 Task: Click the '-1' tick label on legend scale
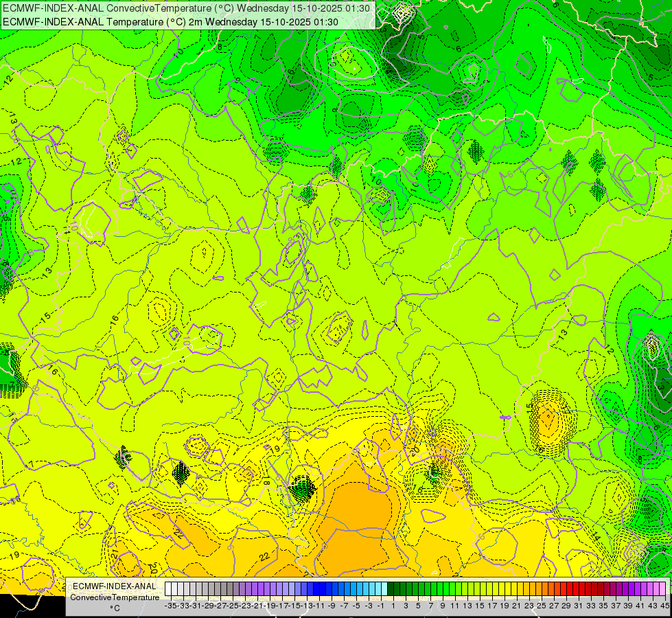click(x=380, y=606)
